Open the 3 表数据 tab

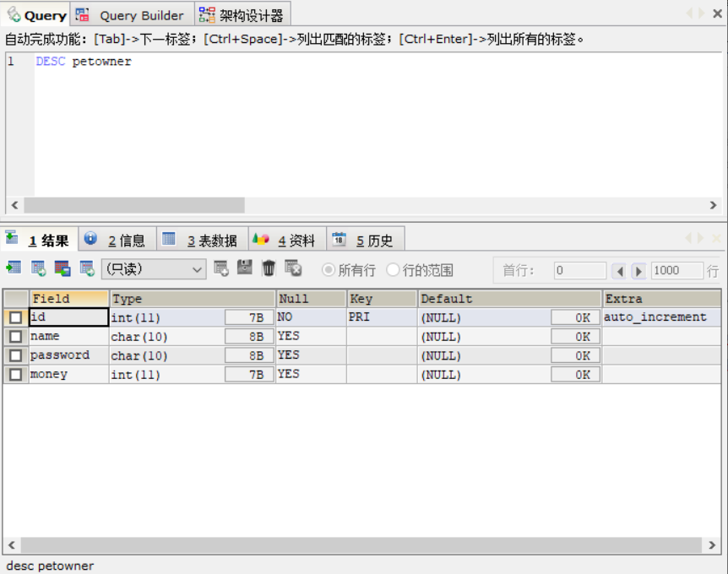[x=203, y=240]
